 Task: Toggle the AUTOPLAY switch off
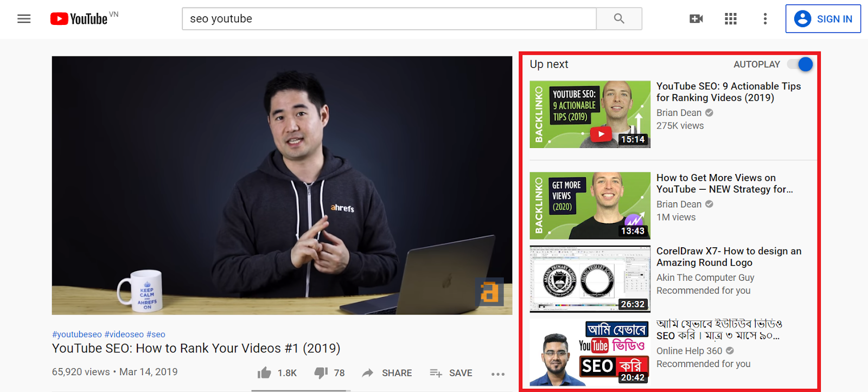(801, 65)
